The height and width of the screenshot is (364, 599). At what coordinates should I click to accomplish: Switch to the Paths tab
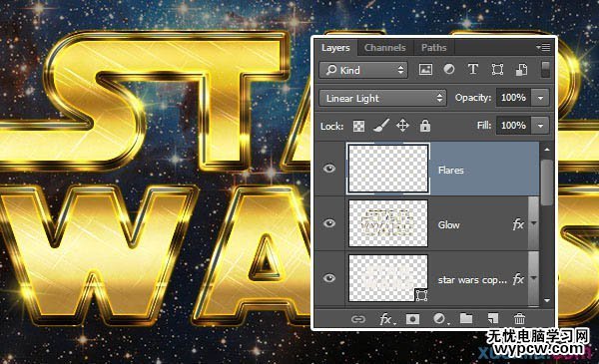coord(433,48)
